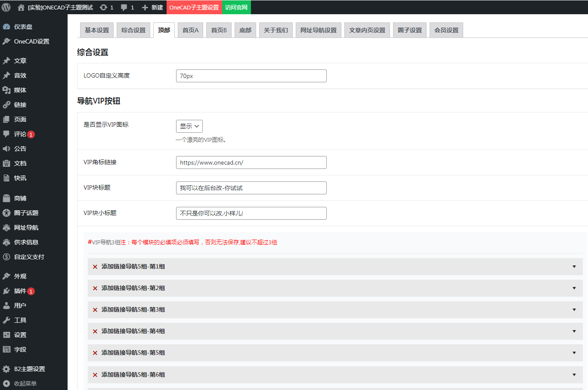Click the B2主题设置 gear icon
The image size is (588, 390).
6,369
